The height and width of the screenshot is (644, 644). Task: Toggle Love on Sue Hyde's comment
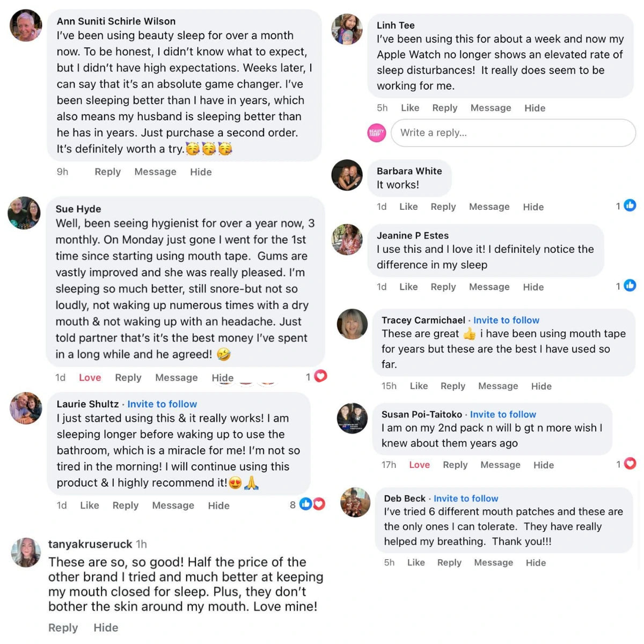tap(90, 378)
